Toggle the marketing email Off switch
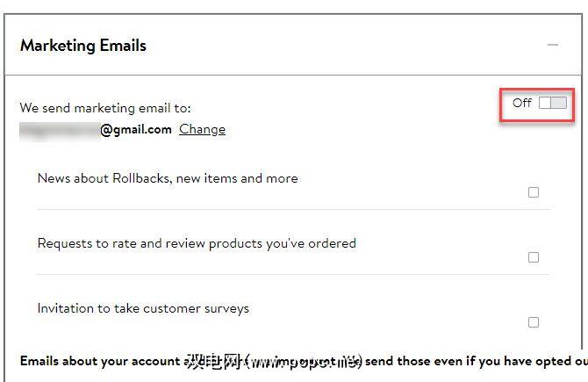This screenshot has width=588, height=382. click(x=553, y=103)
